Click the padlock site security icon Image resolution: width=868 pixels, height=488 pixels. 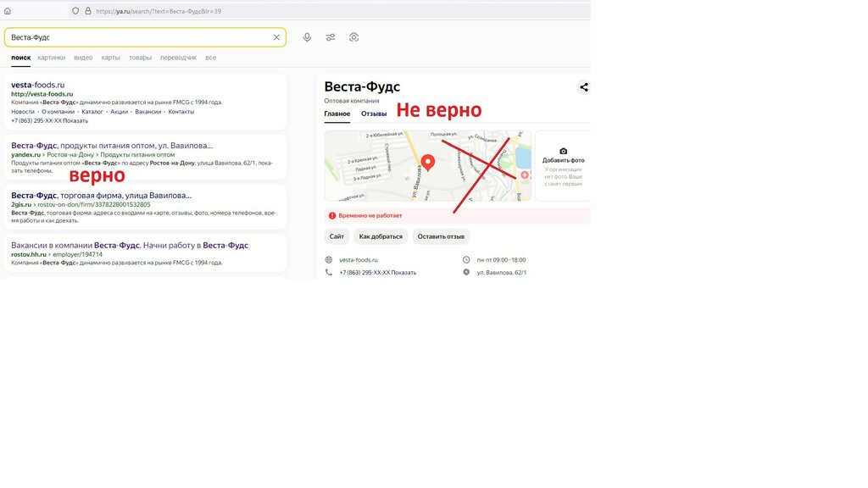click(x=88, y=11)
